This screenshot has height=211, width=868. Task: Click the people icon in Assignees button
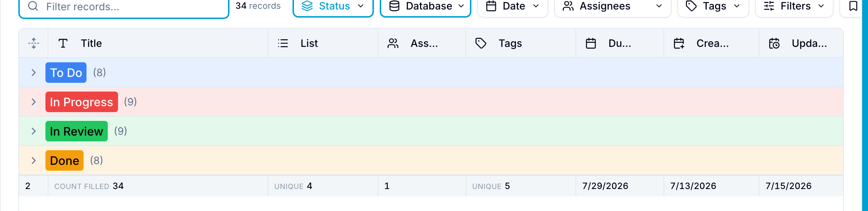coord(568,6)
